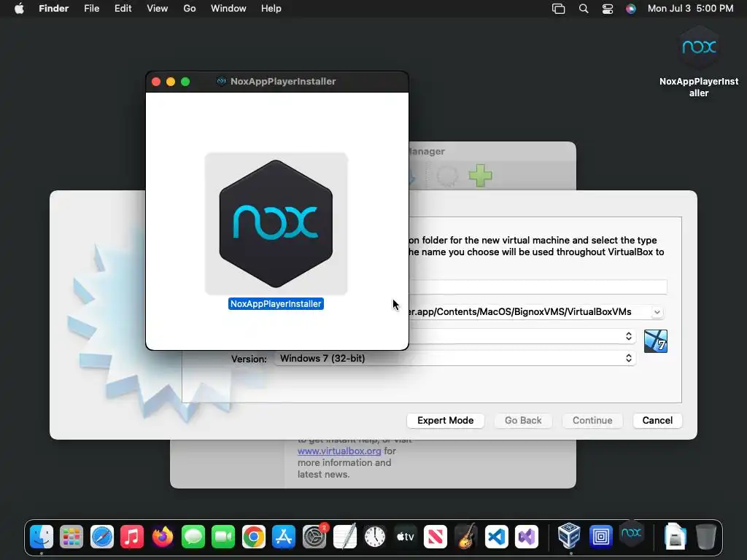Image resolution: width=747 pixels, height=560 pixels.
Task: Click in the virtual machine Name field
Action: point(538,287)
